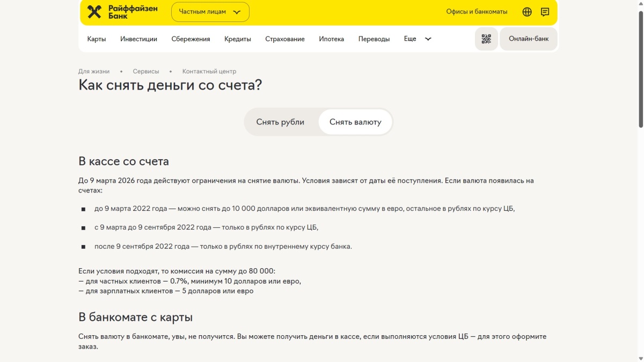Go to Для жизни breadcrumb
This screenshot has height=362, width=644.
94,71
